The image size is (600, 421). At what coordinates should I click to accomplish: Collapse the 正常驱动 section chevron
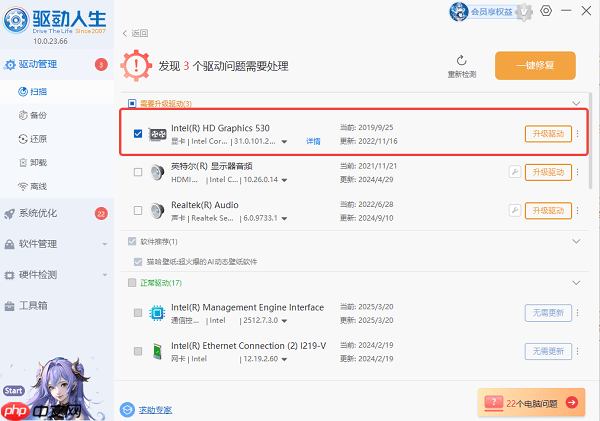576,282
